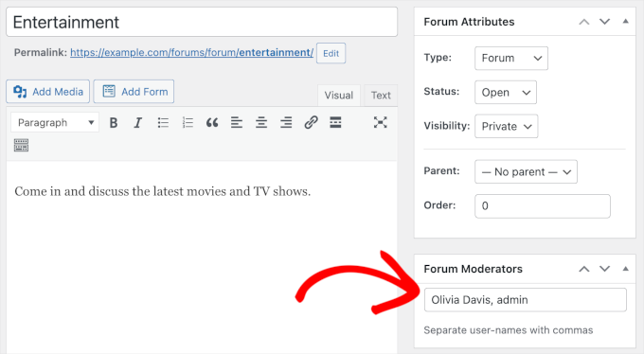Click the 'Separate user-names with commas' hint
644x354 pixels.
[509, 330]
